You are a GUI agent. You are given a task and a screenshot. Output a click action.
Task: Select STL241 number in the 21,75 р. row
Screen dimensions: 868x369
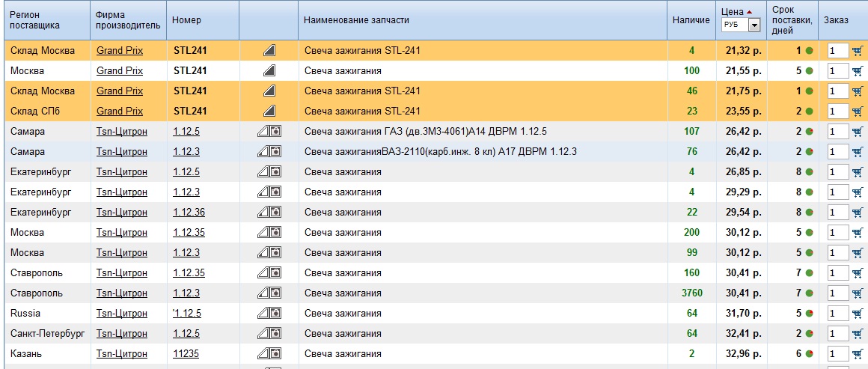pos(190,91)
